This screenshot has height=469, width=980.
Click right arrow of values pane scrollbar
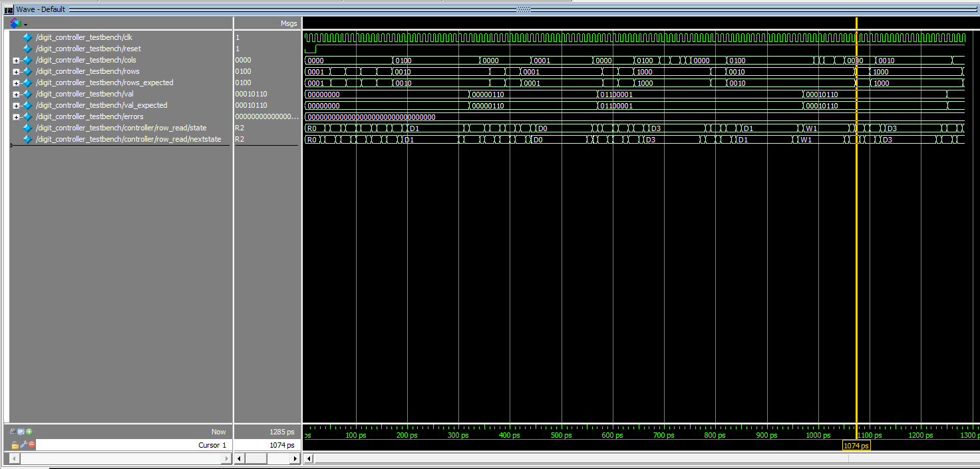click(x=296, y=459)
